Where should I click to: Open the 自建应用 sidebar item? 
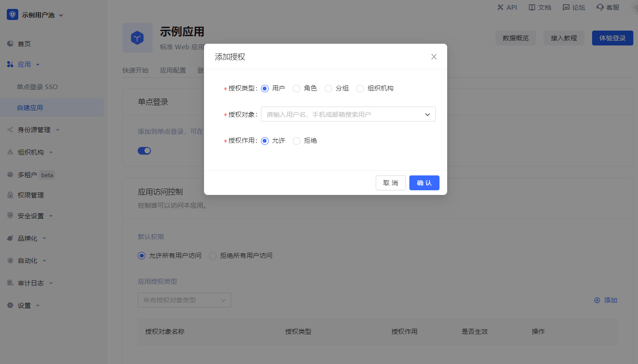tap(30, 108)
